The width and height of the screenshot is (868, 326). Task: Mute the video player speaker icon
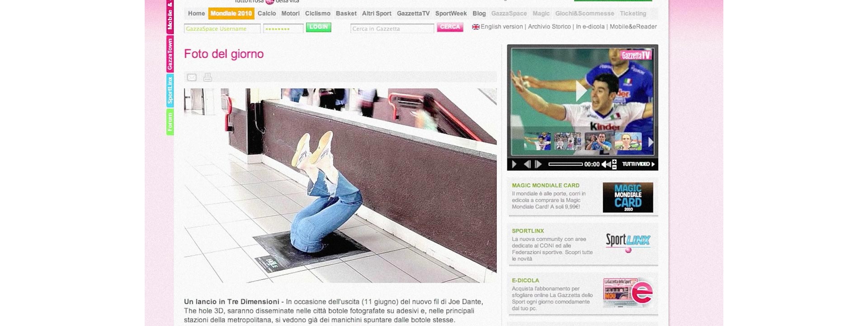click(x=606, y=164)
